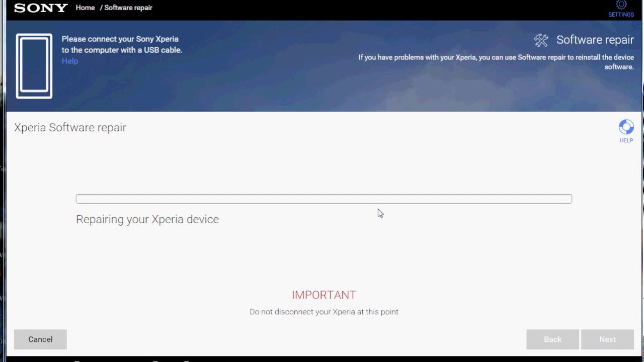
Task: Click 'Do not disconnect your Xperia' warning
Action: point(324,312)
